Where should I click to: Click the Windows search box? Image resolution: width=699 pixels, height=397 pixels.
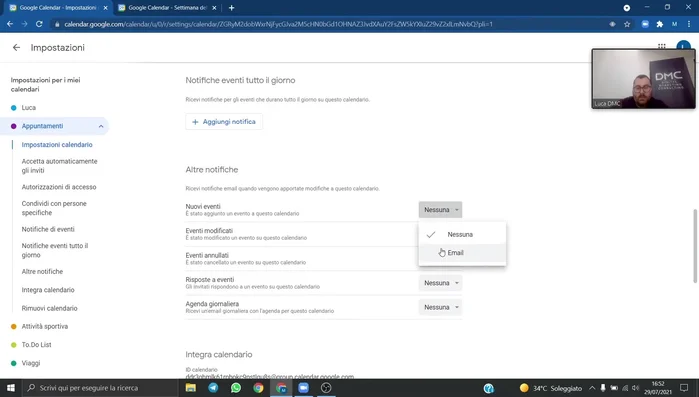click(100, 388)
